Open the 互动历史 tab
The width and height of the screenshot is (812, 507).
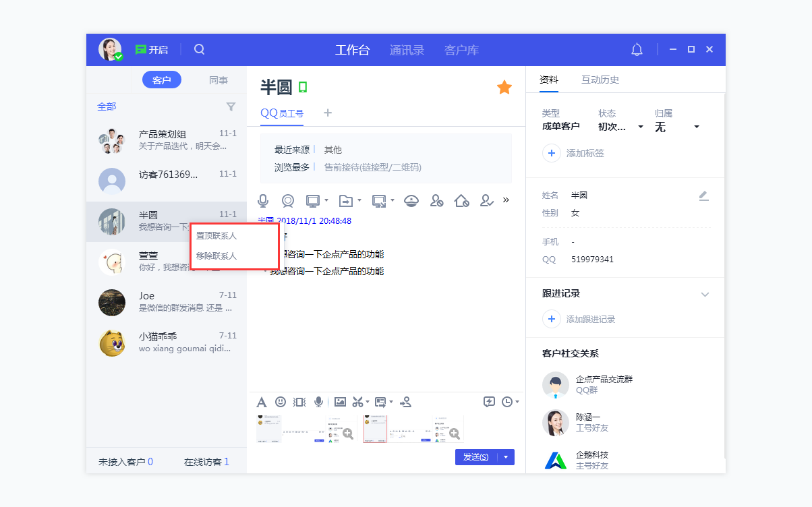point(600,80)
